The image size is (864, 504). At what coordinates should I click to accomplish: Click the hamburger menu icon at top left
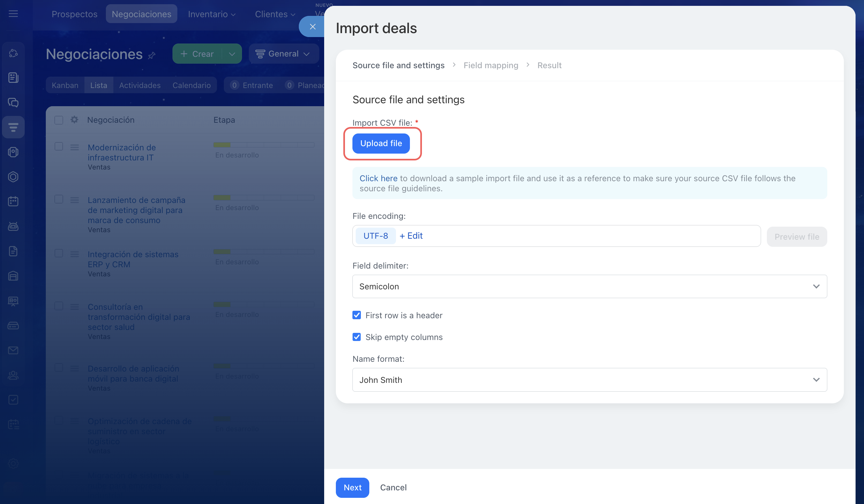(13, 14)
